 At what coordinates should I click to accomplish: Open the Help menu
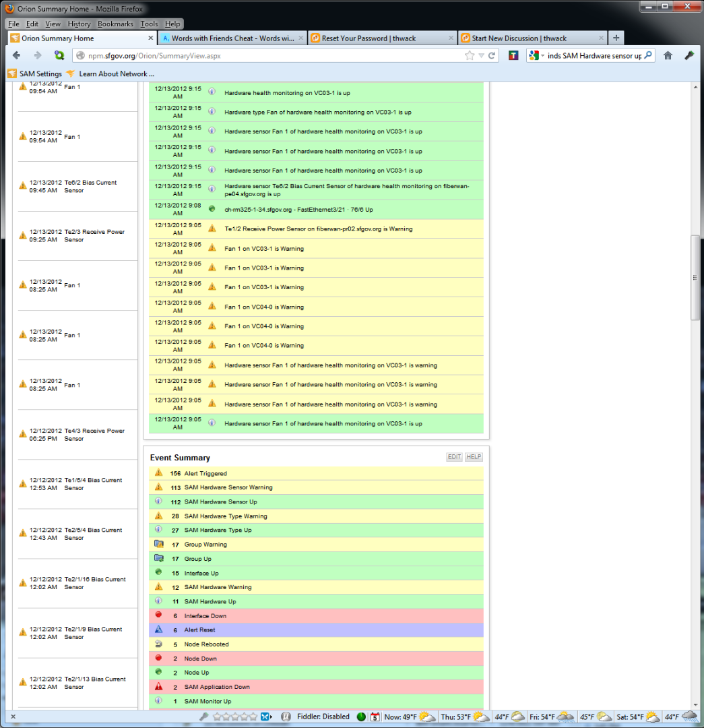(172, 24)
